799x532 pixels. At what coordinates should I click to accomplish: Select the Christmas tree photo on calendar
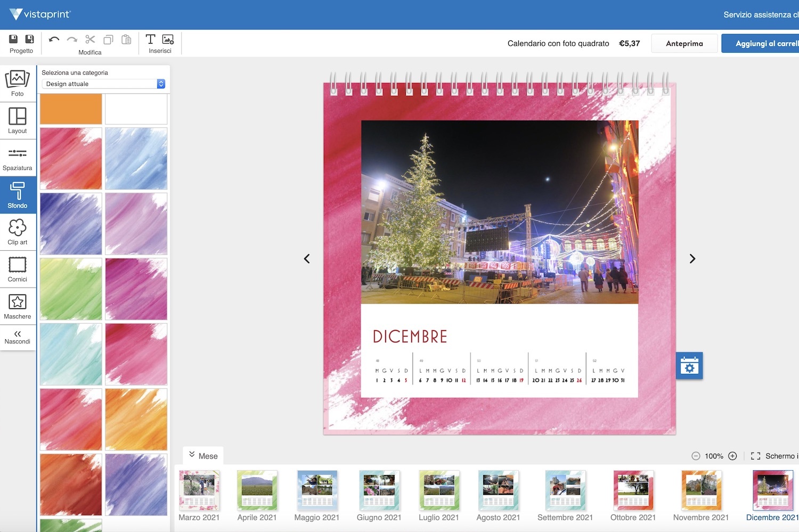tap(500, 212)
